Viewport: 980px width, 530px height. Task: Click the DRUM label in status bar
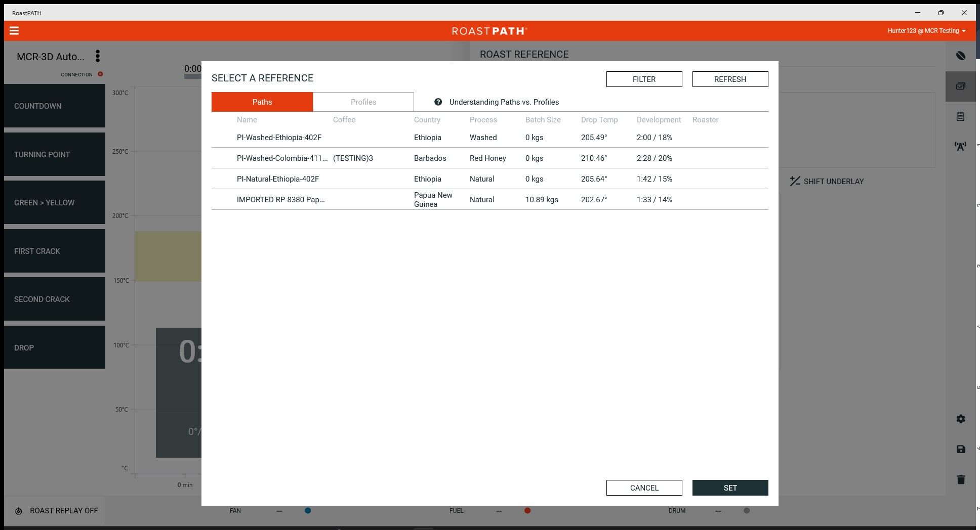point(677,511)
